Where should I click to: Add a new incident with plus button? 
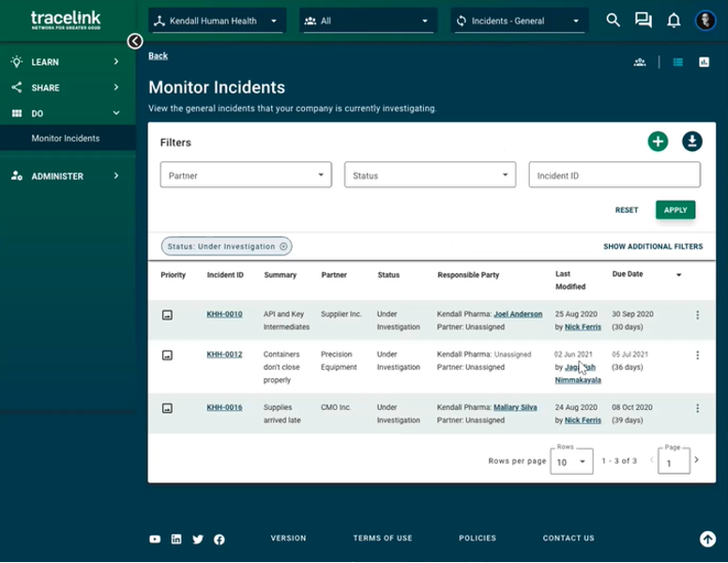658,141
